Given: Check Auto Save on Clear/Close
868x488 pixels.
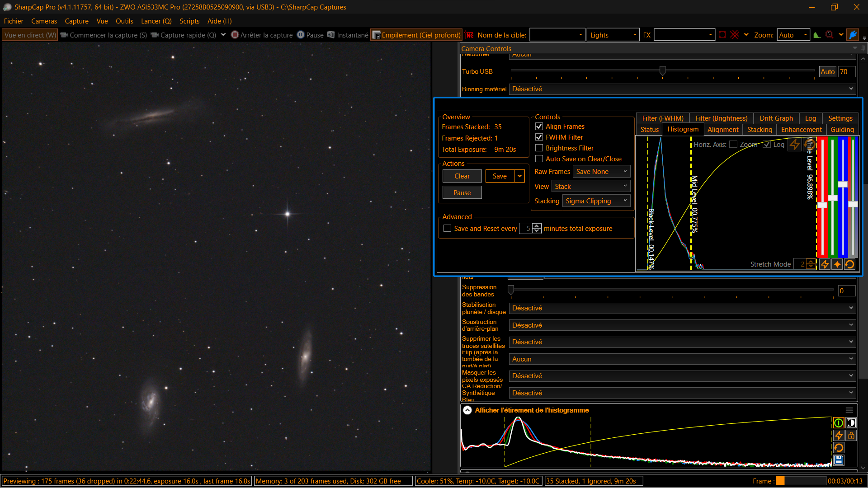Looking at the screenshot, I should click(539, 159).
